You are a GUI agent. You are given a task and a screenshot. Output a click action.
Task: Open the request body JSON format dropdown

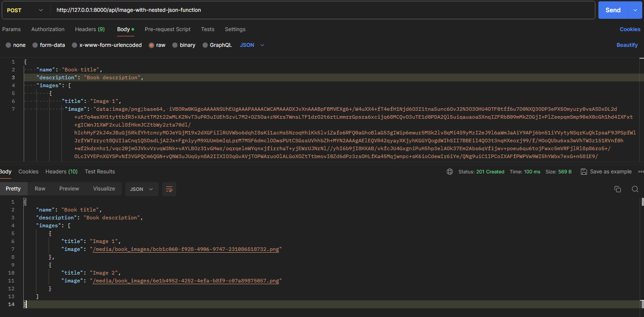tap(252, 45)
